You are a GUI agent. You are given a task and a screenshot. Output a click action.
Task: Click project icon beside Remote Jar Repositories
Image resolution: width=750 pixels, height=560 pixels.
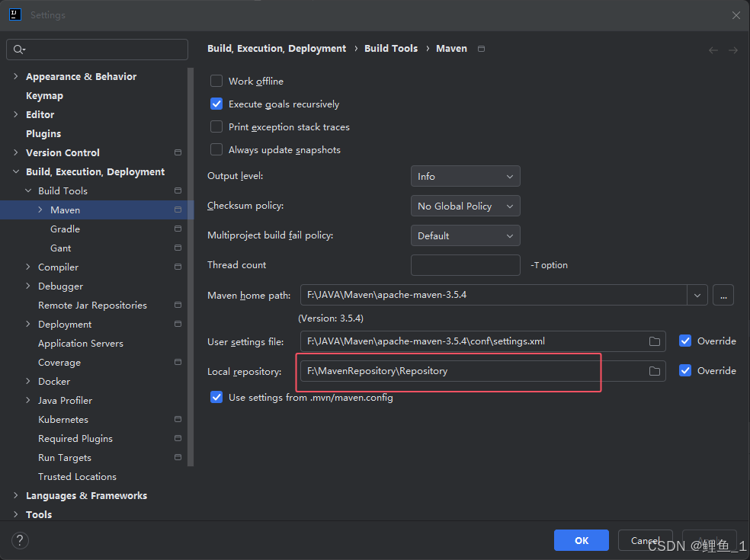pos(178,305)
